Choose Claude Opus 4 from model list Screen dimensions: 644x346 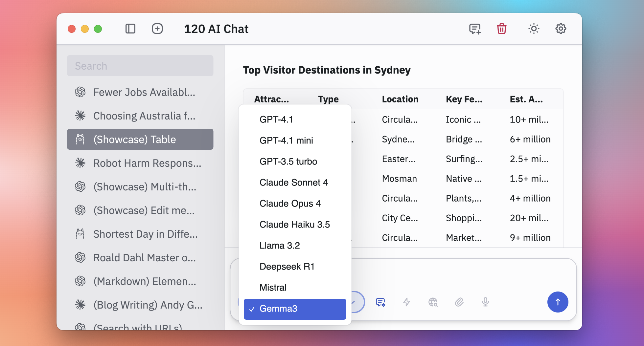pos(290,204)
